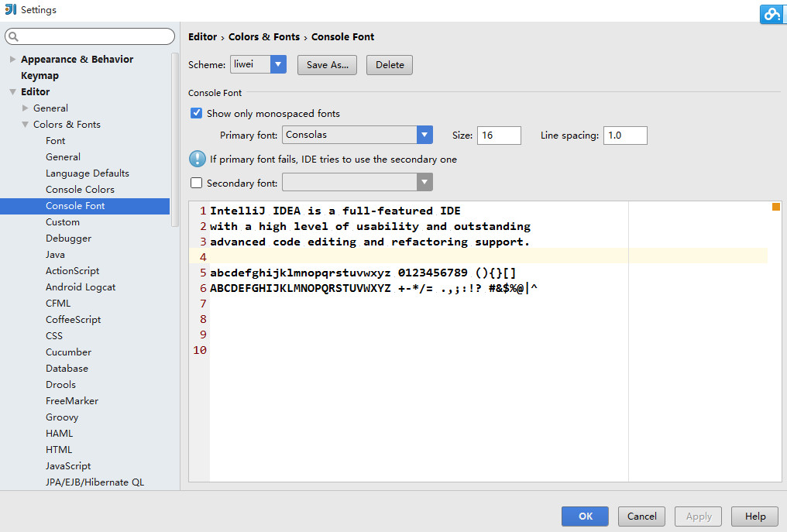This screenshot has height=532, width=787.
Task: Select Groovy in the tree
Action: [x=62, y=417]
